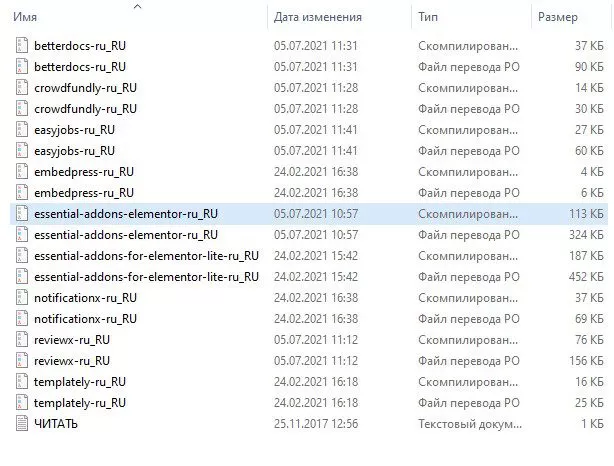Image resolution: width=614 pixels, height=466 pixels.
Task: Click the ЧИТАТЬ file name
Action: (x=56, y=424)
